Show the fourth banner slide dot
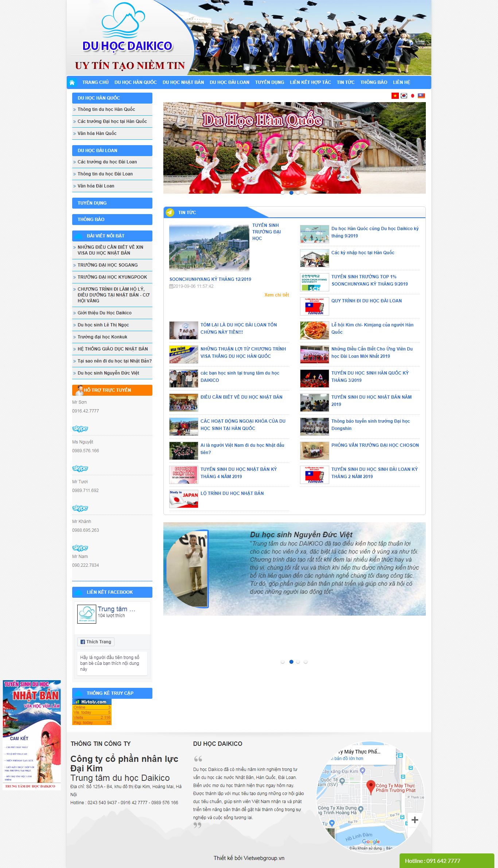 pos(306,193)
